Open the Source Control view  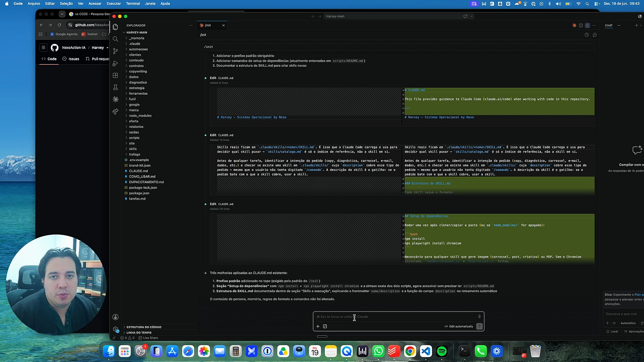(115, 51)
